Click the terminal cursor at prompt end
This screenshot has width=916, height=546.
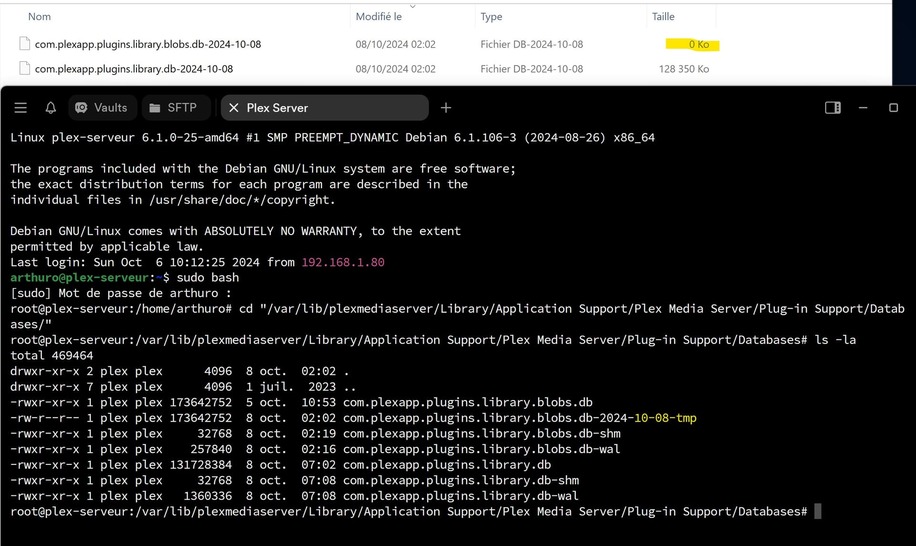[x=817, y=512]
